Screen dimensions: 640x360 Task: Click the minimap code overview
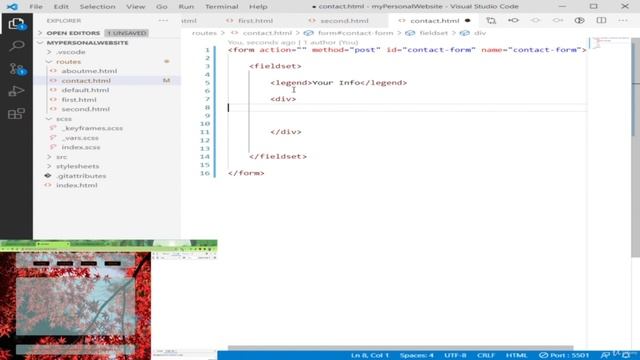pyautogui.click(x=610, y=43)
